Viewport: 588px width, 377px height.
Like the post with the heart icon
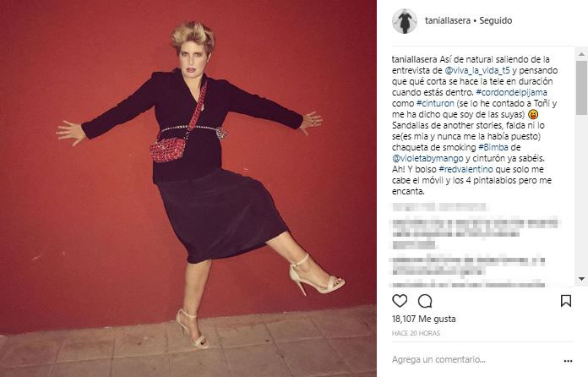[x=400, y=300]
